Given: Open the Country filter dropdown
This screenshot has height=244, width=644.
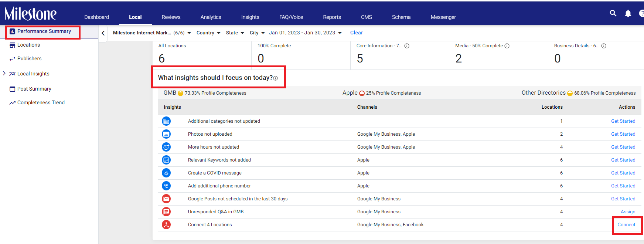Looking at the screenshot, I should pos(208,33).
